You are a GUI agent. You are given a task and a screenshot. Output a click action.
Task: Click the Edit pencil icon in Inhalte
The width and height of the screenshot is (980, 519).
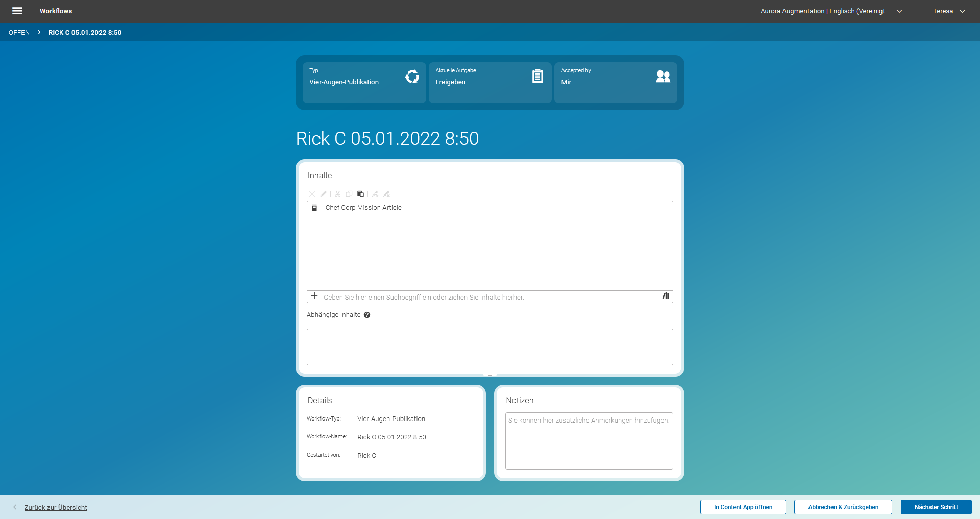324,194
